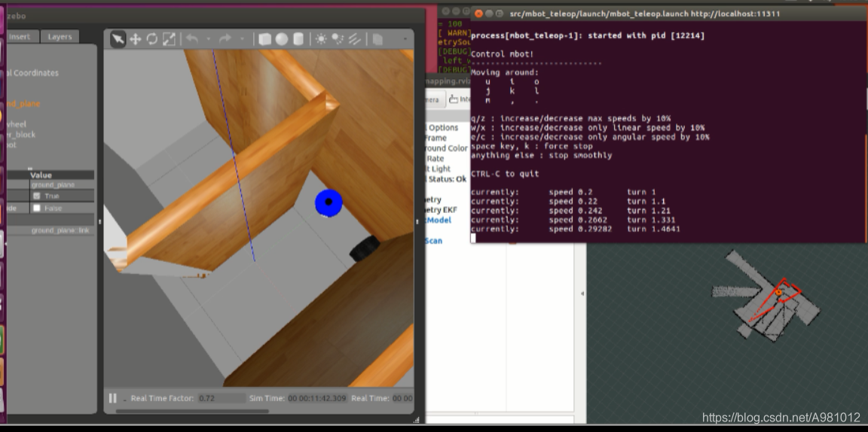This screenshot has width=868, height=432.
Task: Activate the Rotate mode tool in Gazebo
Action: point(151,39)
